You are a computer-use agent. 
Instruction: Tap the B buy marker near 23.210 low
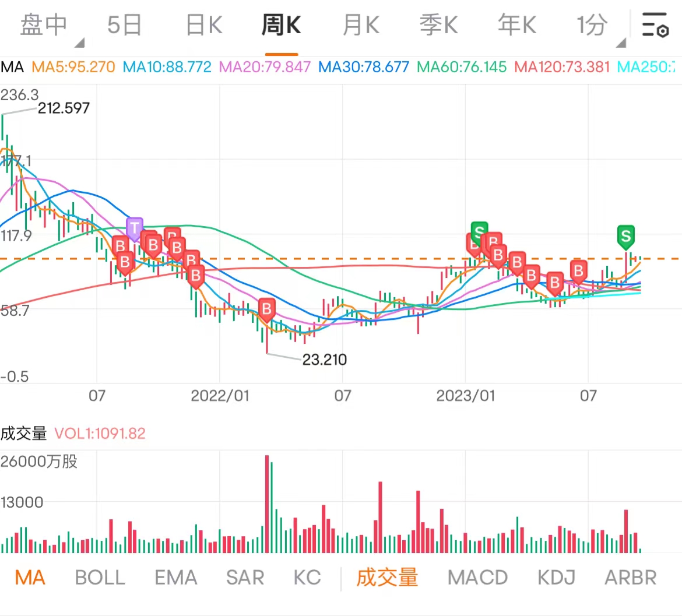pyautogui.click(x=266, y=310)
